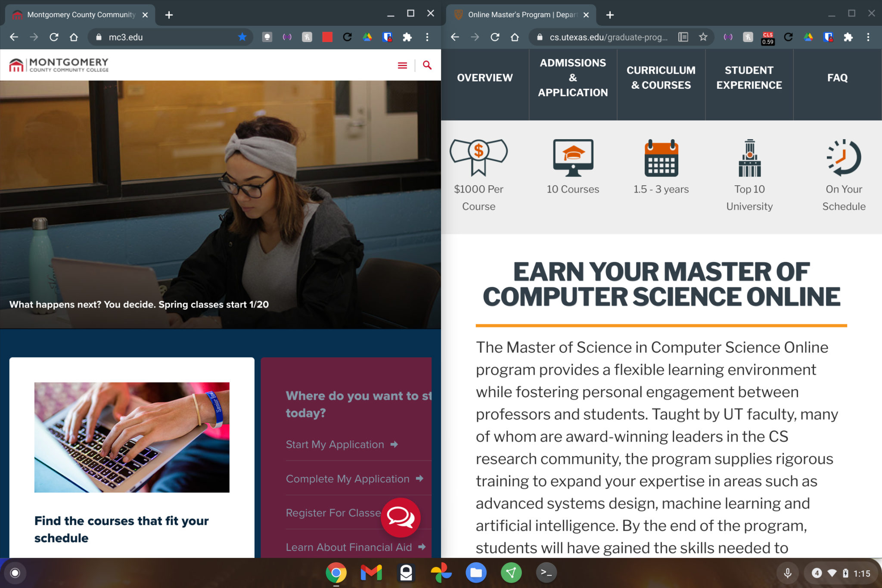882x588 pixels.
Task: Open Chrome three-dot menu in Montgomery window
Action: [427, 37]
